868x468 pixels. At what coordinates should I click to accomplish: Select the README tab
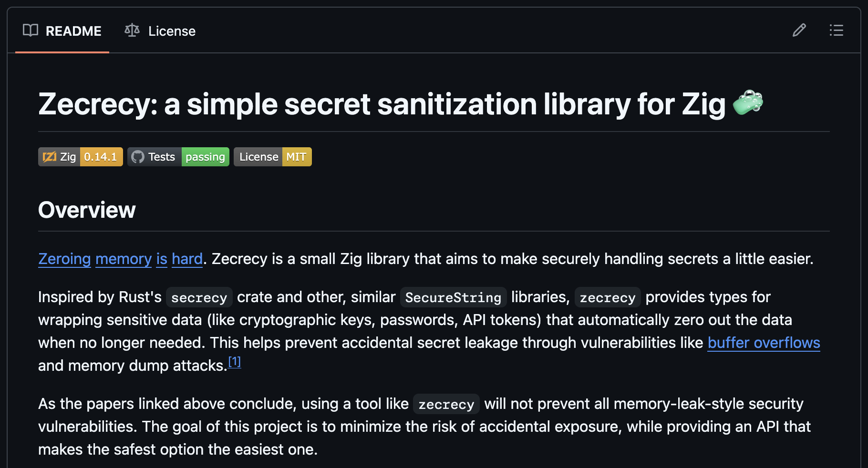(73, 31)
